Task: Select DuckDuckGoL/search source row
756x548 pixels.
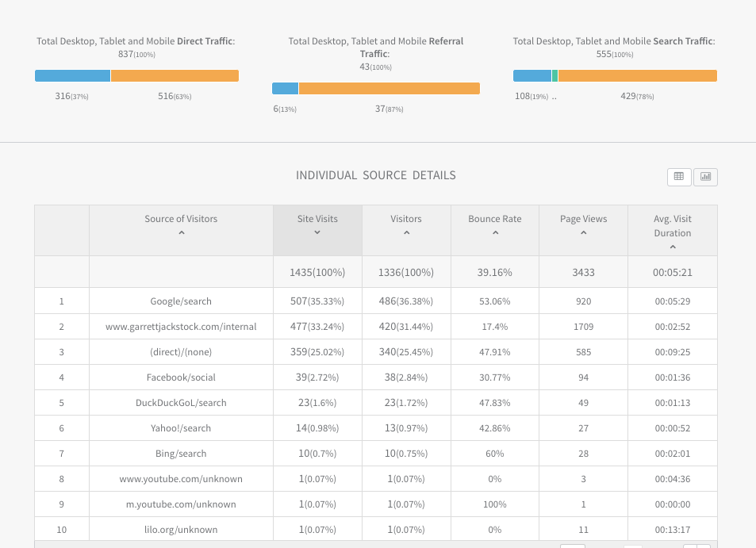Action: [181, 403]
